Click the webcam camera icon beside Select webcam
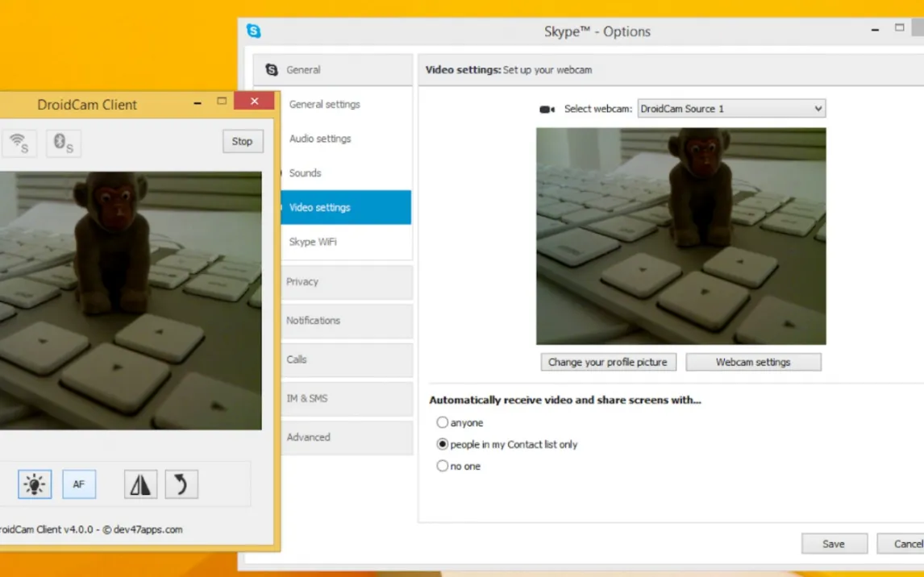 coord(547,110)
